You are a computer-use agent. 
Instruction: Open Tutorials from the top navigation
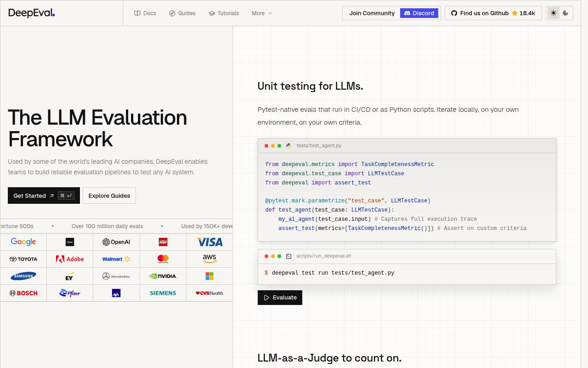tap(224, 13)
